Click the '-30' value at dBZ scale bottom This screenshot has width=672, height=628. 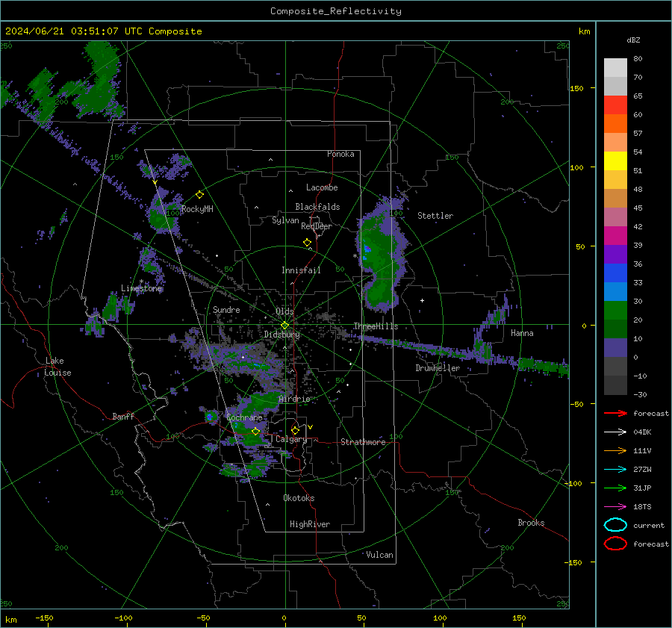[640, 394]
